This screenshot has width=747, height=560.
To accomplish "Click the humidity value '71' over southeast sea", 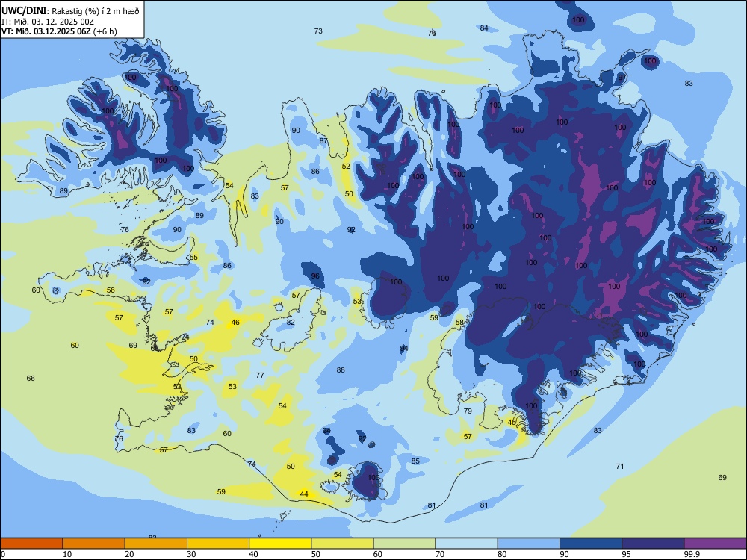I will pyautogui.click(x=620, y=466).
